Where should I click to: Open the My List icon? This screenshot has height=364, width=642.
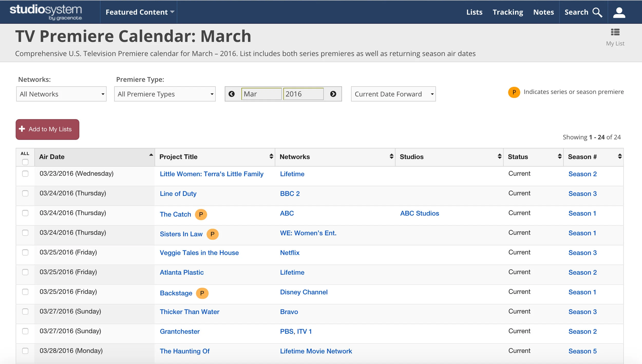pyautogui.click(x=615, y=32)
